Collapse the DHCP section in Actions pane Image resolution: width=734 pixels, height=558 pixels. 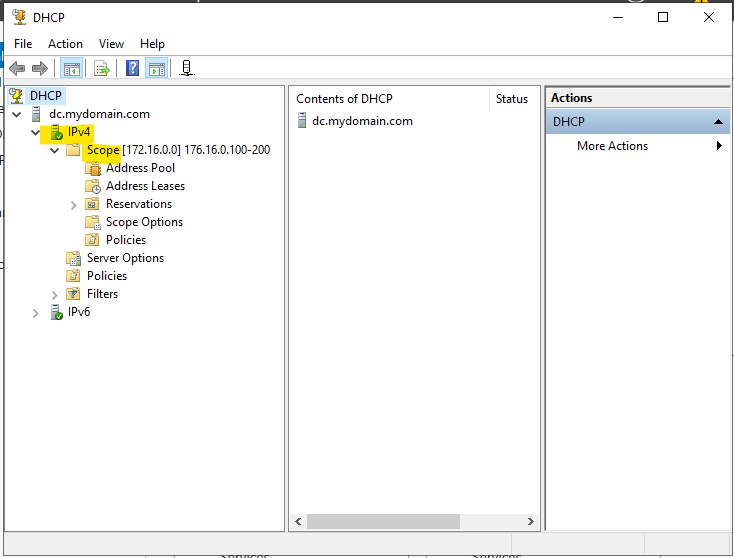(717, 122)
